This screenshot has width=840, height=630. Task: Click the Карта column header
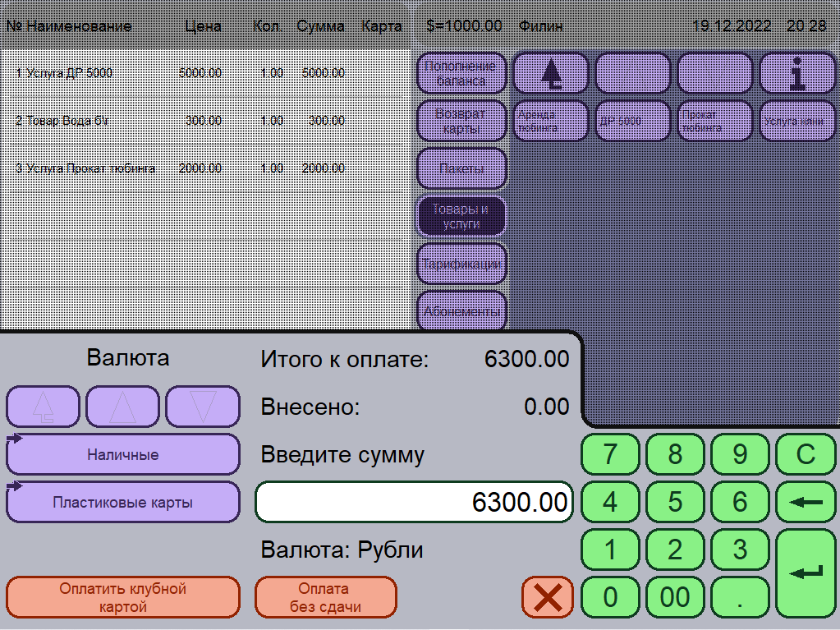tap(382, 25)
